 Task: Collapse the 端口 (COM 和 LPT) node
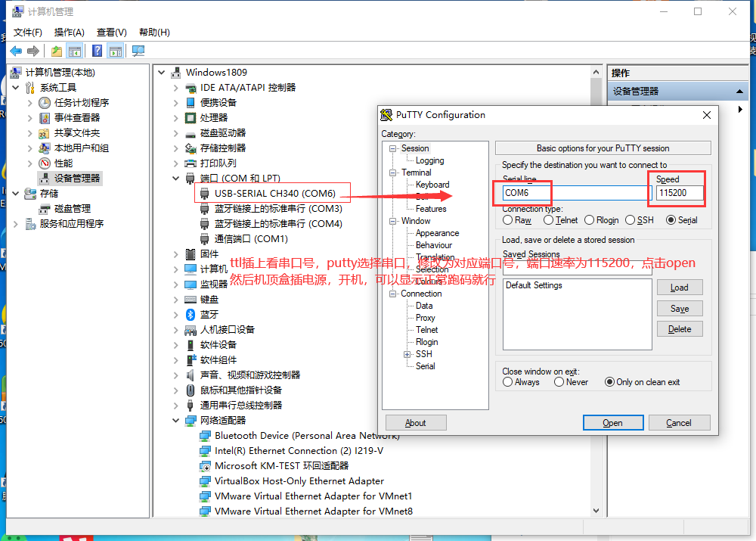click(176, 179)
